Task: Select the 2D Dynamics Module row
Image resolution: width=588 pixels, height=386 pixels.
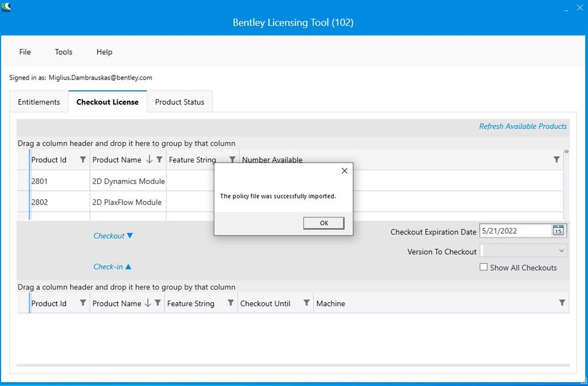Action: click(290, 181)
